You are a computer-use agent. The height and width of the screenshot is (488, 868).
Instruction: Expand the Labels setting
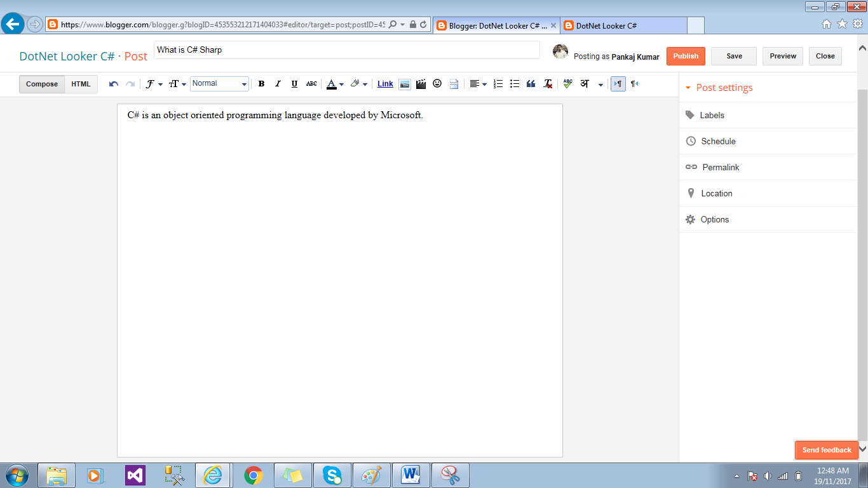pos(768,115)
